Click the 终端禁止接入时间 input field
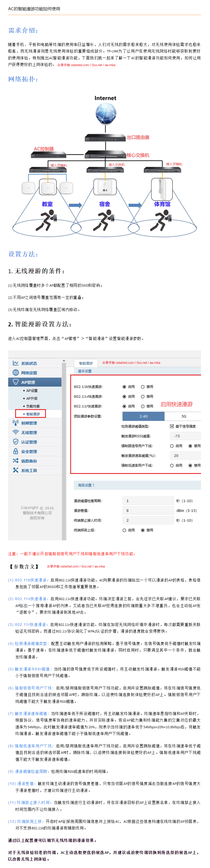The image size is (210, 868). [148, 520]
